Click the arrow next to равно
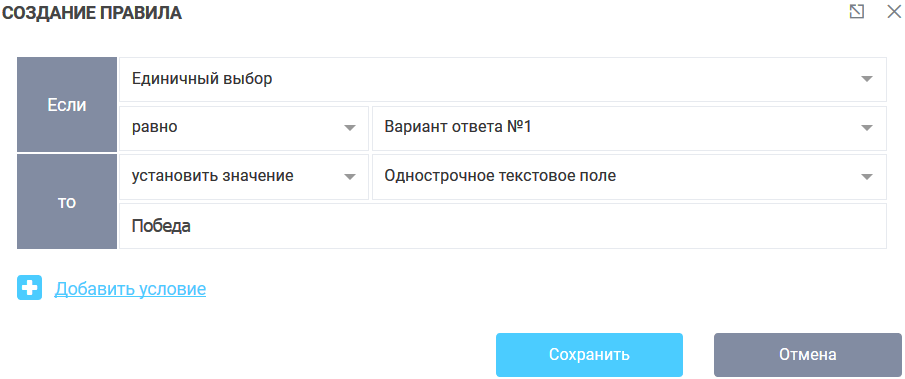 350,128
